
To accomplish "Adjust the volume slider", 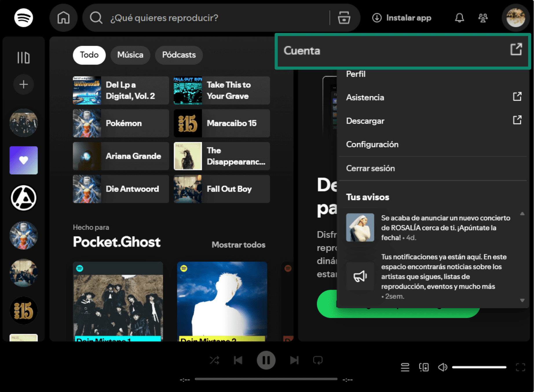I will point(479,367).
